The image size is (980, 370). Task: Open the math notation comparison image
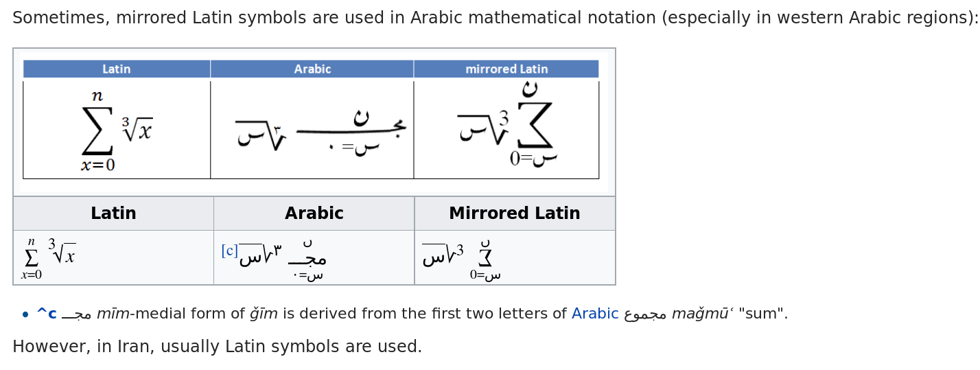tap(314, 122)
